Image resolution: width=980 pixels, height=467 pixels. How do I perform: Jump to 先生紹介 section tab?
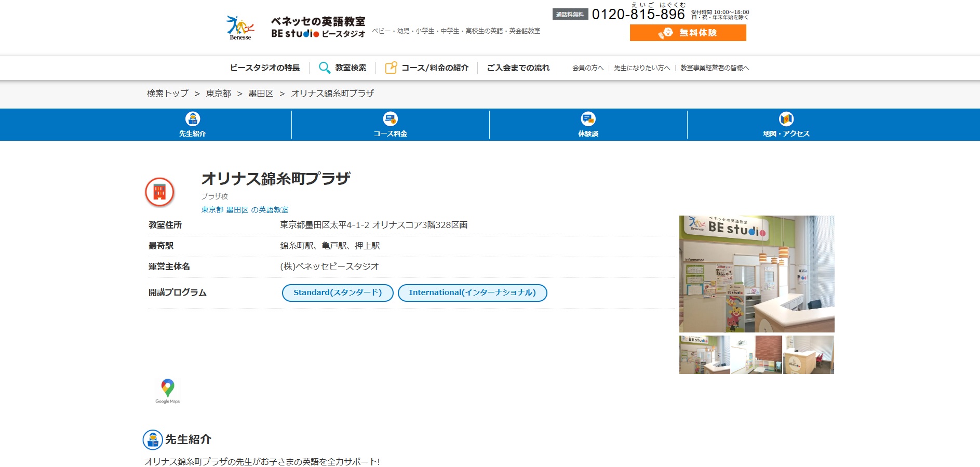click(x=193, y=125)
